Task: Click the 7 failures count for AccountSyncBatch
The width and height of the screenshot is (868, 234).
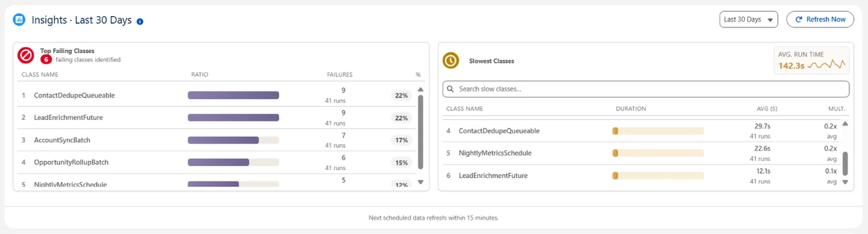Action: click(x=343, y=135)
